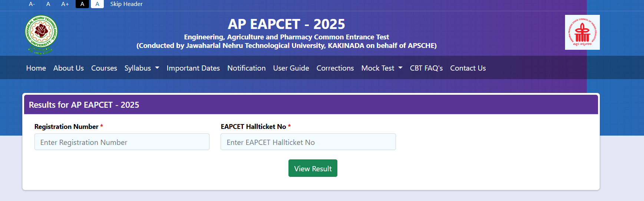This screenshot has width=644, height=201.
Task: Open the Important Dates page
Action: pos(193,68)
